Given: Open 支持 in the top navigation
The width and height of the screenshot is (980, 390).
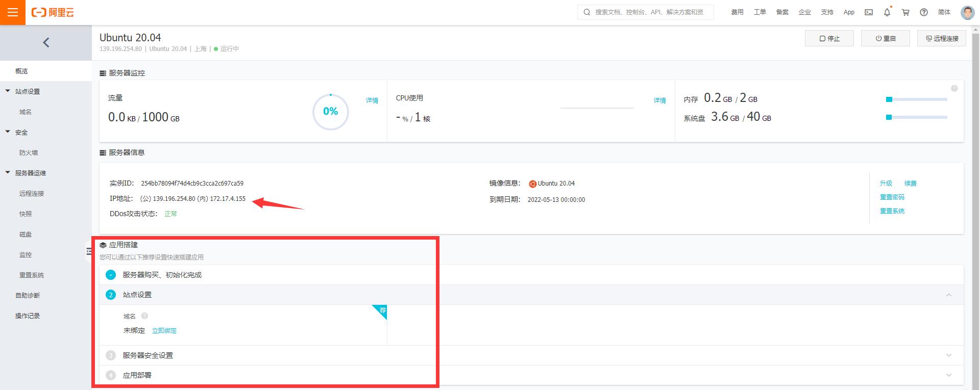Looking at the screenshot, I should pyautogui.click(x=827, y=12).
